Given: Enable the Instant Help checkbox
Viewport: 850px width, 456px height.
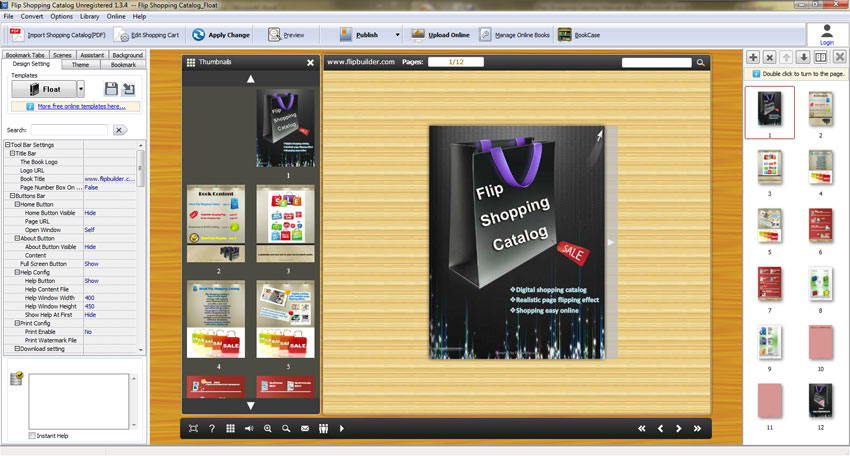Looking at the screenshot, I should pyautogui.click(x=32, y=435).
